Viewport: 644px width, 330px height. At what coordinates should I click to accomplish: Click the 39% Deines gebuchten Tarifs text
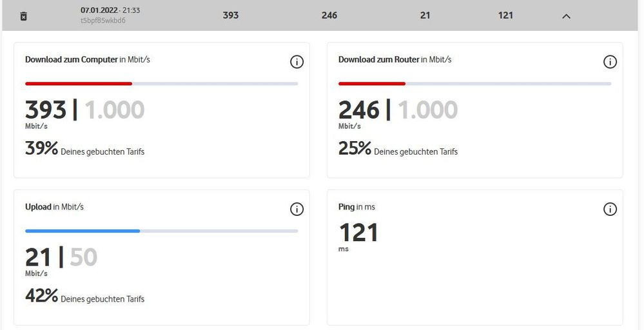(x=84, y=150)
